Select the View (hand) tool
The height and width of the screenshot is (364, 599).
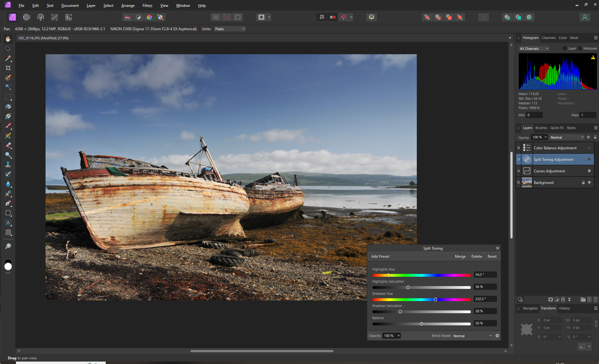coord(8,39)
